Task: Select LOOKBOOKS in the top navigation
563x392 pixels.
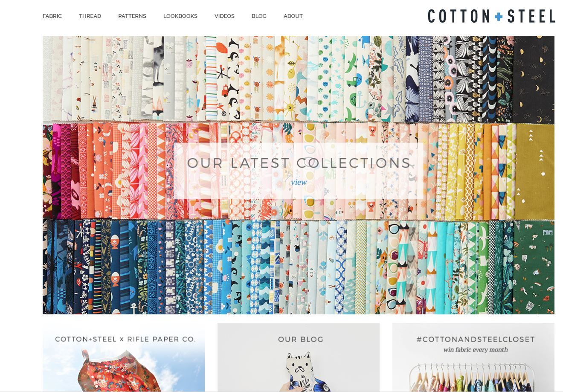Action: pyautogui.click(x=180, y=16)
